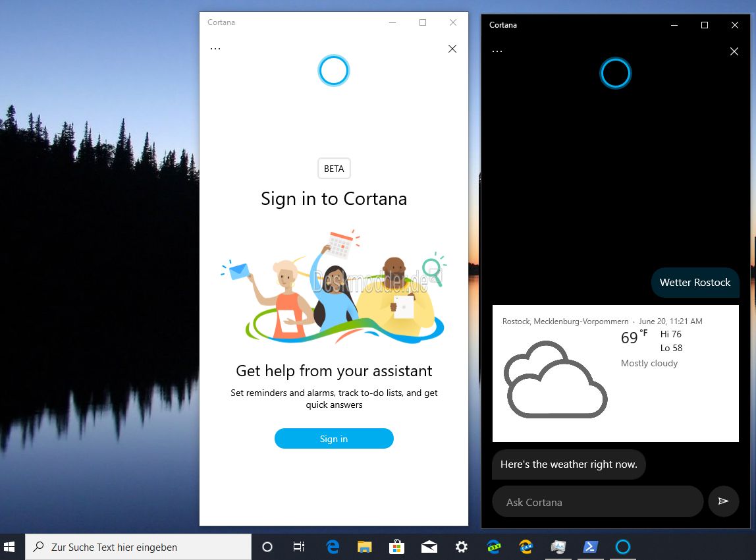Click the taskbar search box 'Zur Suche Text hier eingeben'
This screenshot has height=560, width=756.
(138, 547)
